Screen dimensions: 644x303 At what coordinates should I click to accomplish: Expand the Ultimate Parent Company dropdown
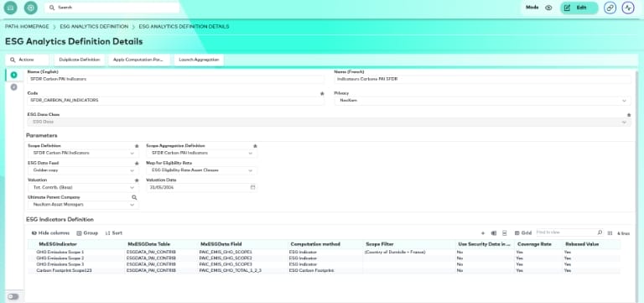(83, 205)
